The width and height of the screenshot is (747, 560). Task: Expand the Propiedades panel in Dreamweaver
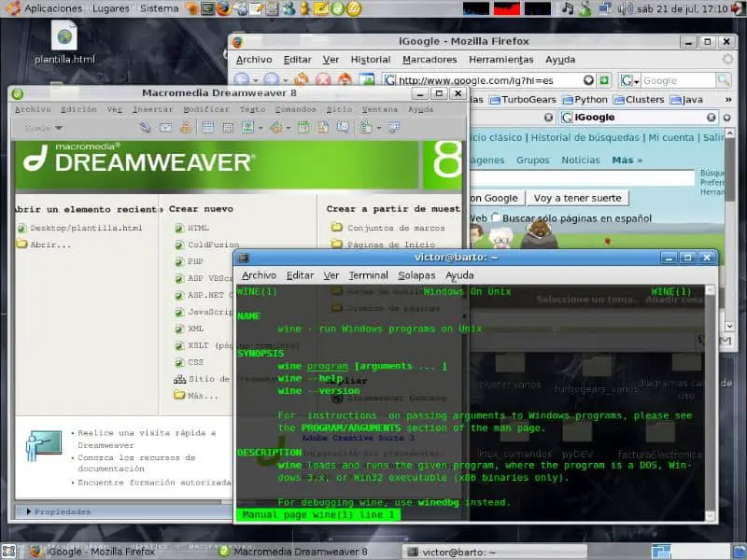[x=29, y=511]
